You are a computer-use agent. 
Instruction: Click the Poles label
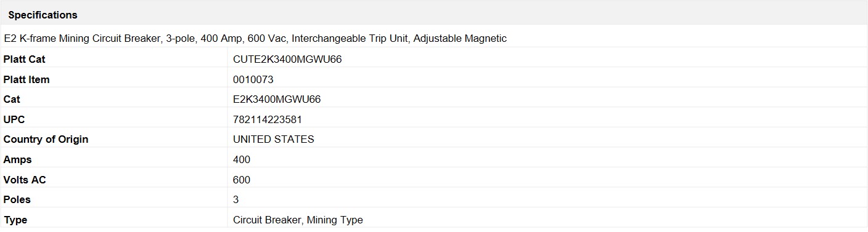pyautogui.click(x=17, y=199)
